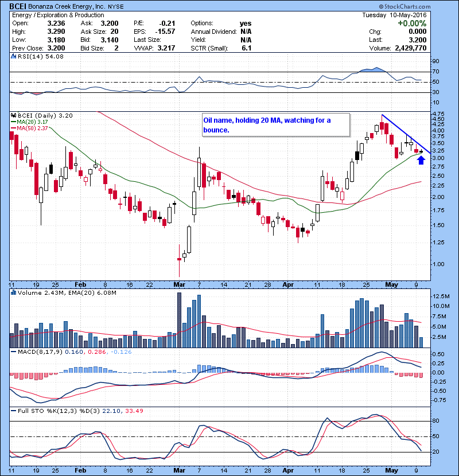Click the Bid Size value 2
This screenshot has height=476, width=459.
(116, 48)
